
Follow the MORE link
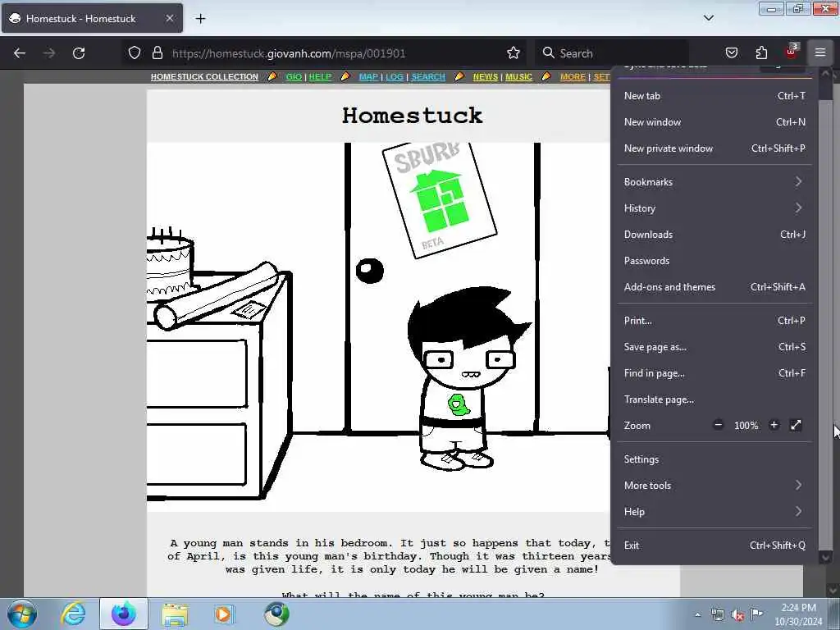click(573, 76)
